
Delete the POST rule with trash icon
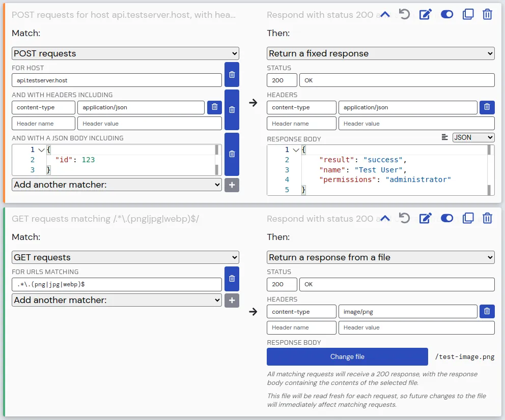(487, 14)
